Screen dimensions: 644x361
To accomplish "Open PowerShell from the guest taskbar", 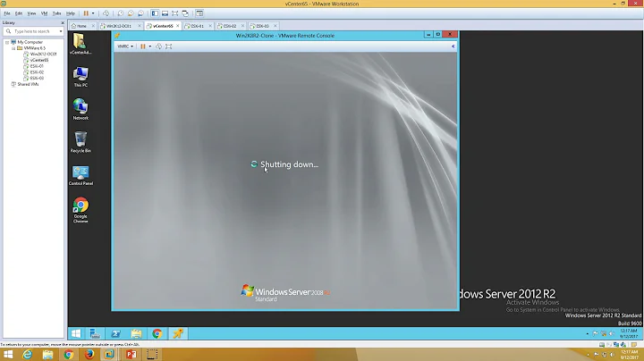I will (x=115, y=333).
